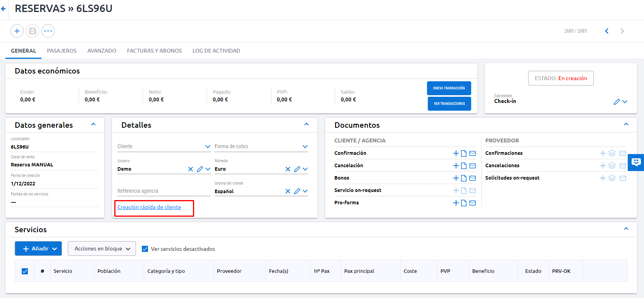Click the Añadir service button

point(38,248)
